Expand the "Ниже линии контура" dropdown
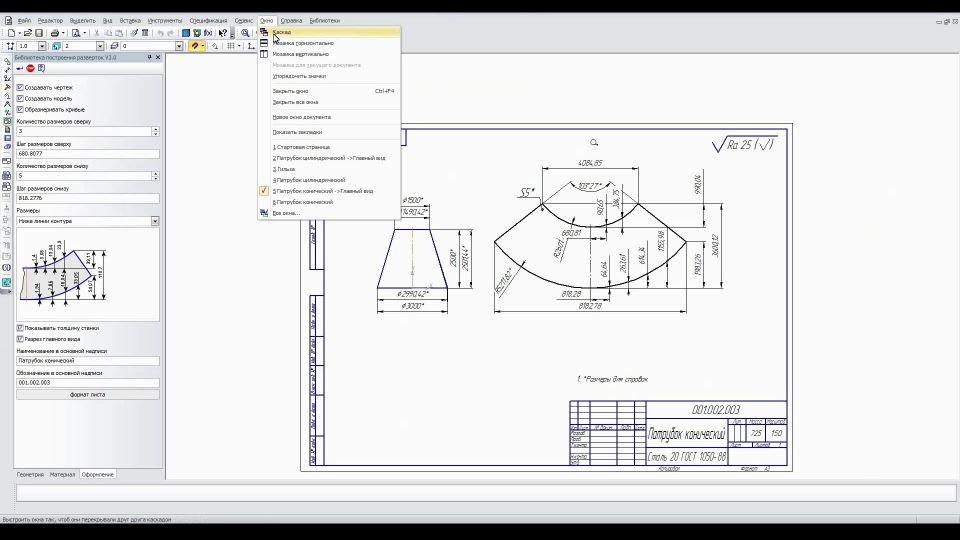The height and width of the screenshot is (540, 960). [155, 221]
